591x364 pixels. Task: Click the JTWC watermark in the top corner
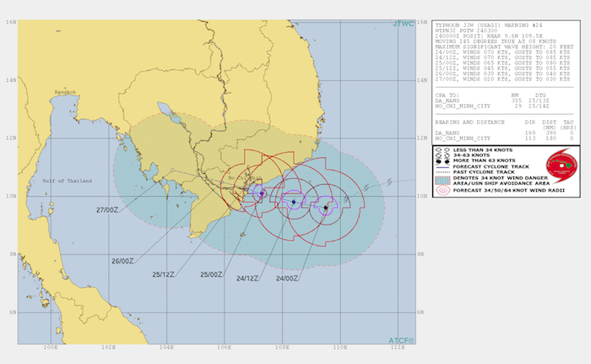coord(404,23)
